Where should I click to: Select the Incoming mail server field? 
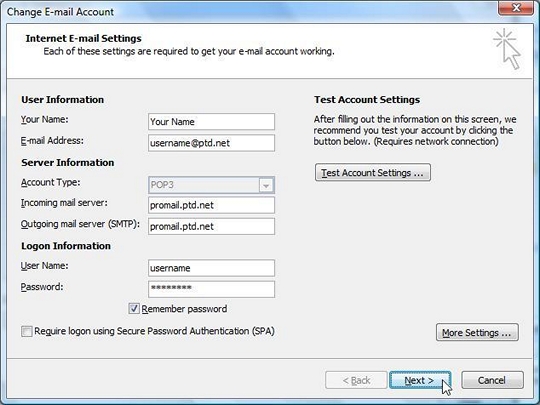tap(211, 205)
